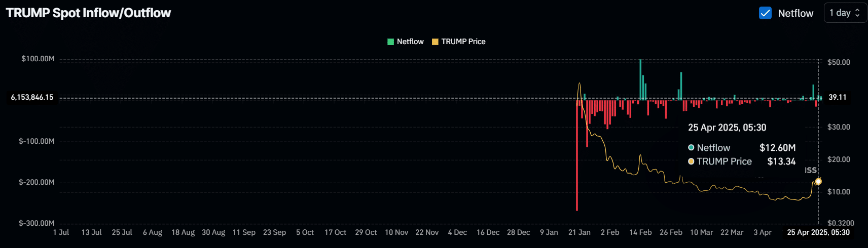868x248 pixels.
Task: Click the green Netflow legend swatch
Action: (391, 42)
